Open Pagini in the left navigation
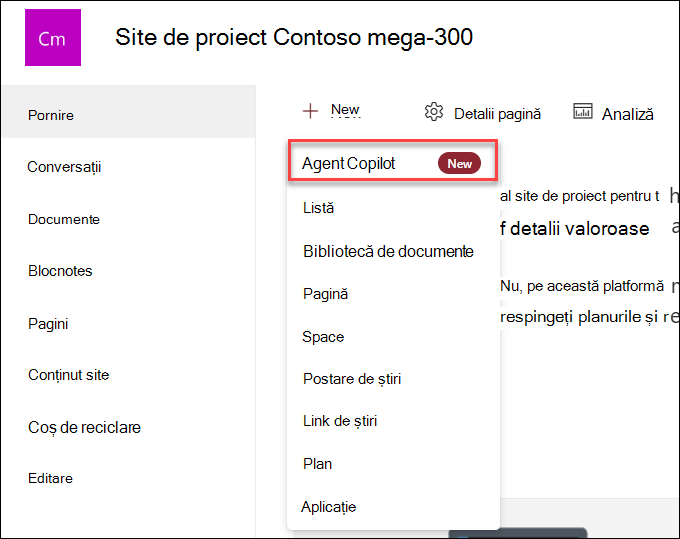This screenshot has height=539, width=680. (48, 324)
